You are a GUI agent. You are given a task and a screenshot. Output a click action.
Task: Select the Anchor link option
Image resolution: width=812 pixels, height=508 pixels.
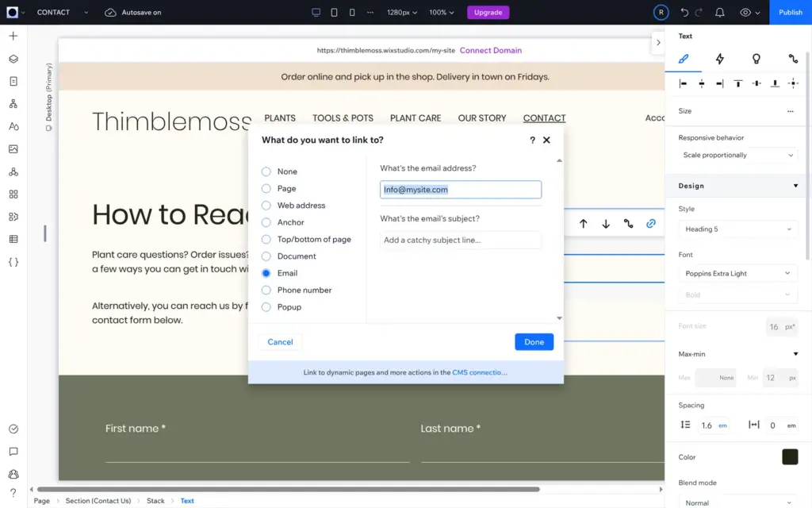point(266,222)
